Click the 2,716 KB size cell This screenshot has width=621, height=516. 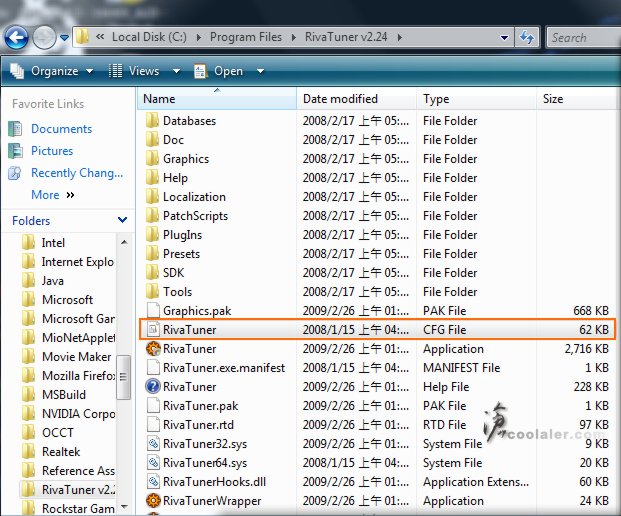pyautogui.click(x=587, y=349)
